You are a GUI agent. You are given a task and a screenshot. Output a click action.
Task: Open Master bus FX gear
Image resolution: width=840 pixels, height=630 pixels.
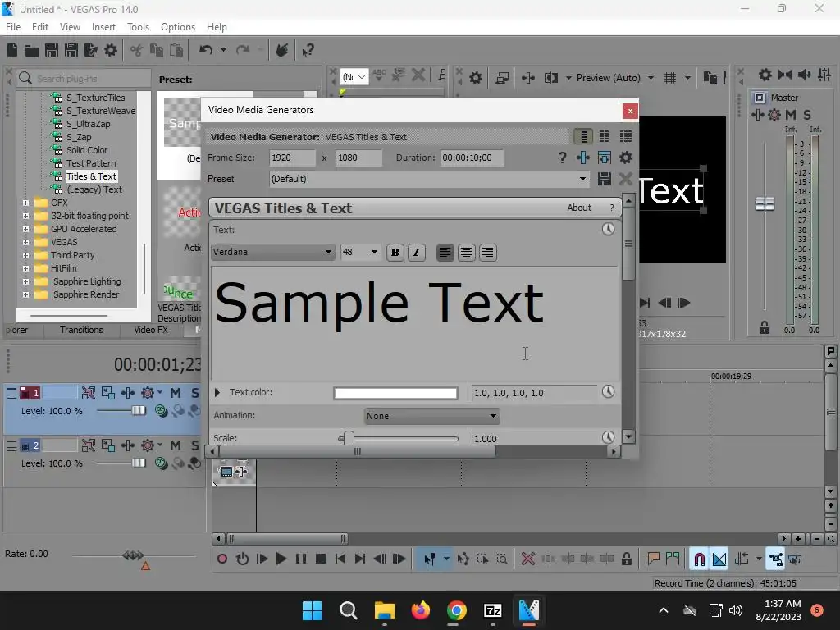point(774,115)
